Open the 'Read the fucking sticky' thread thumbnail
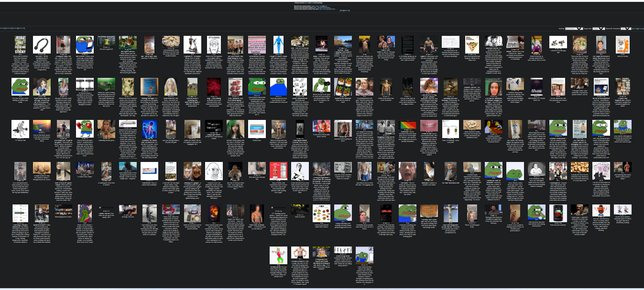Screen dimensions: 644x290 [x=20, y=44]
